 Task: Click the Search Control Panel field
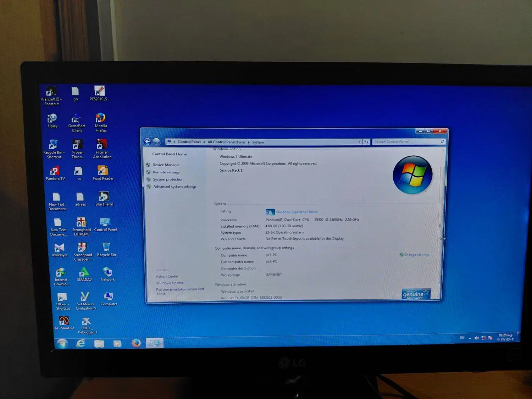409,142
